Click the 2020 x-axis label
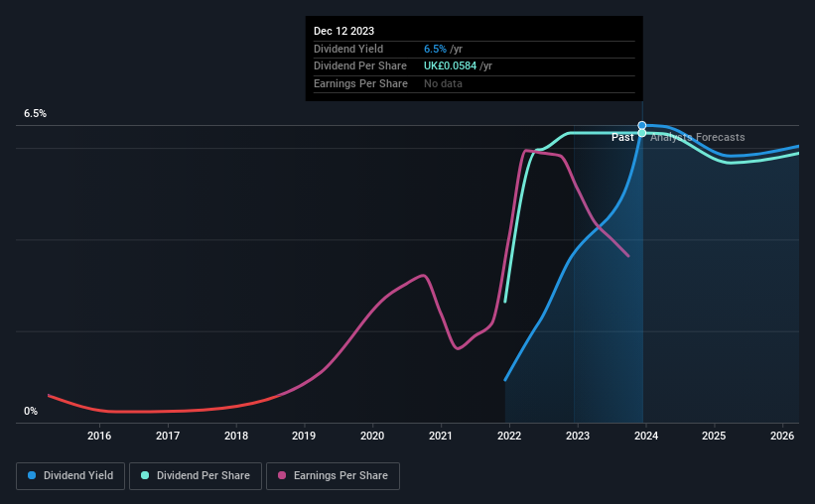Screen dimensions: 815x504 coord(372,436)
